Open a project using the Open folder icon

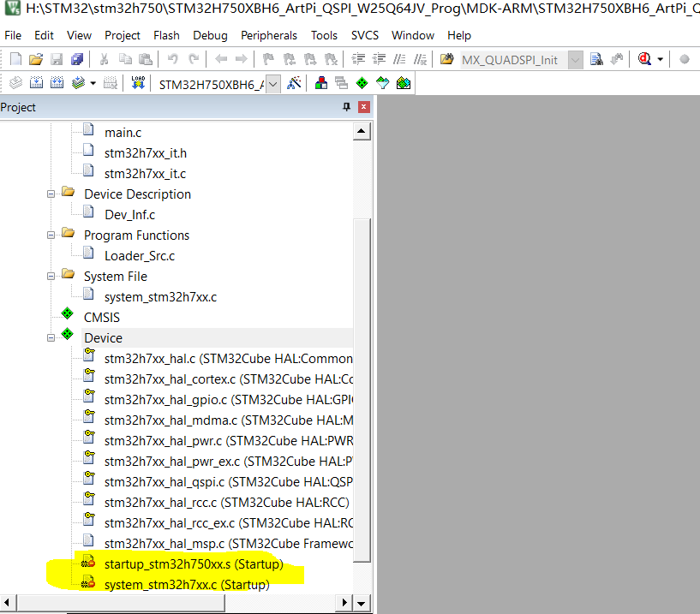36,58
